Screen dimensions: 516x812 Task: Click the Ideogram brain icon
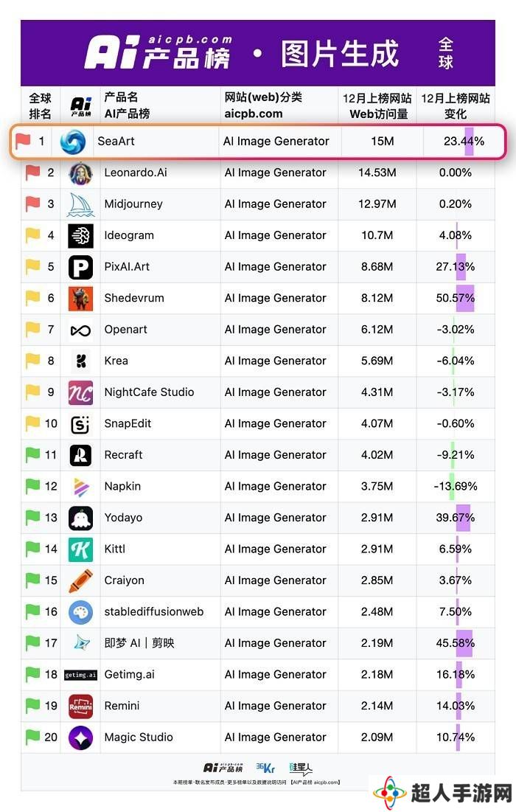[x=81, y=235]
